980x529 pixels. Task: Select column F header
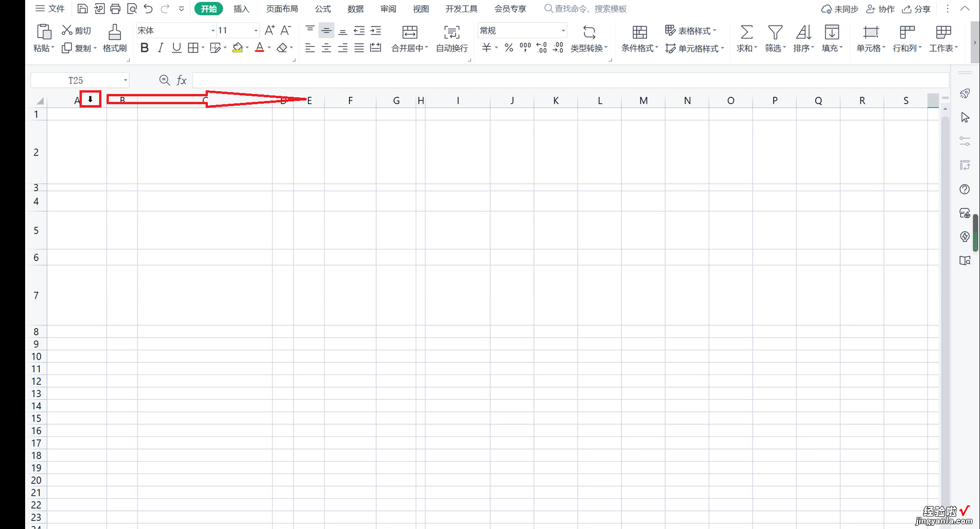click(x=350, y=100)
